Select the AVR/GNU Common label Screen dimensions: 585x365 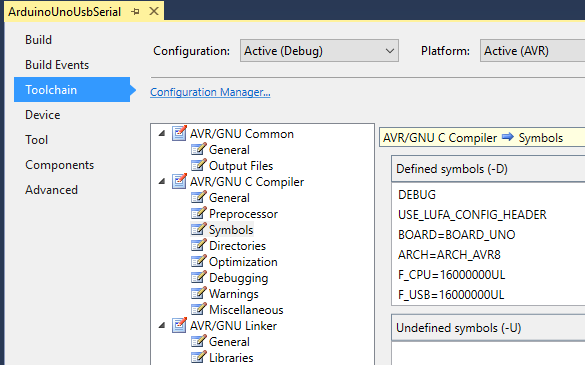pos(242,134)
